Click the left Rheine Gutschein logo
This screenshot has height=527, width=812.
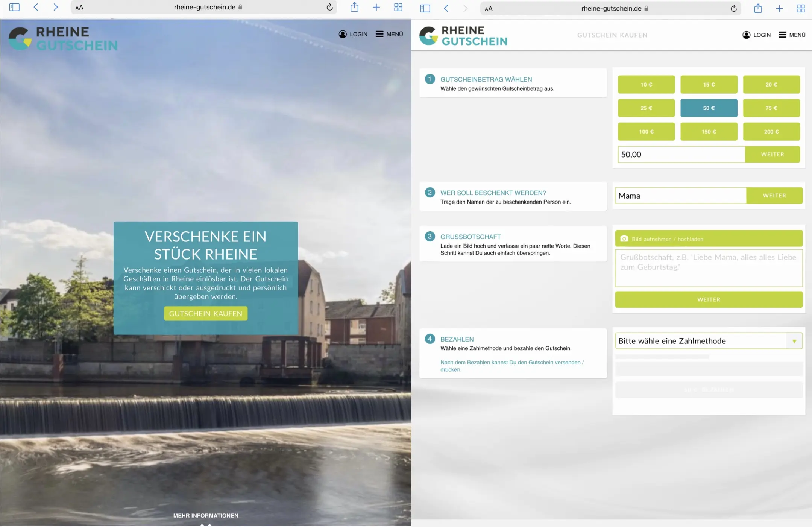63,38
